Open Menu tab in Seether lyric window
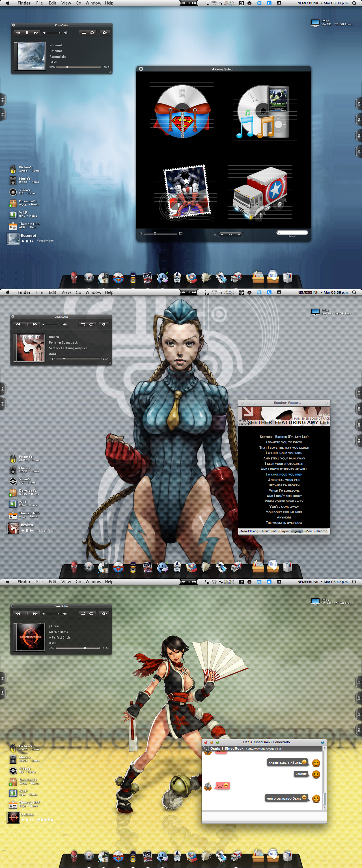This screenshot has height=868, width=362. coord(309,531)
